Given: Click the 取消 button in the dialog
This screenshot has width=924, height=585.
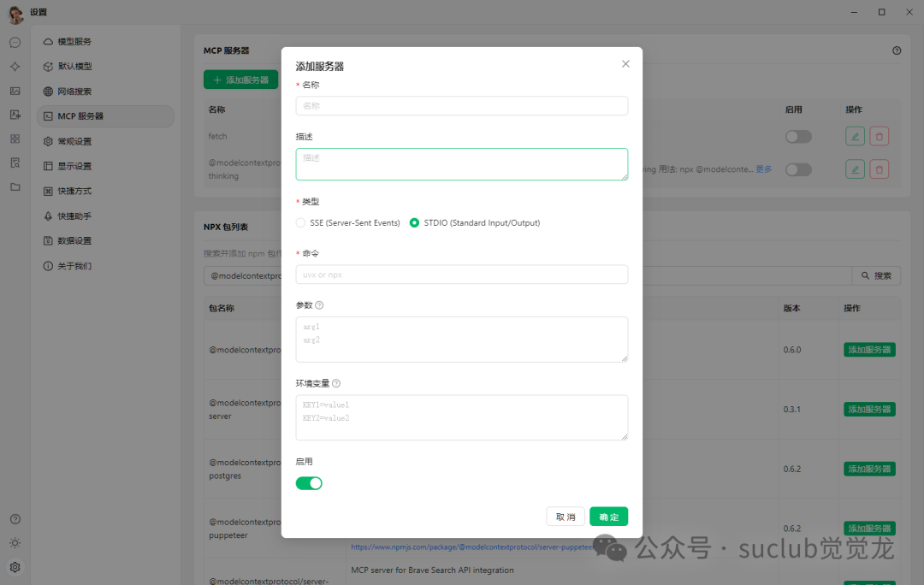Looking at the screenshot, I should 566,517.
